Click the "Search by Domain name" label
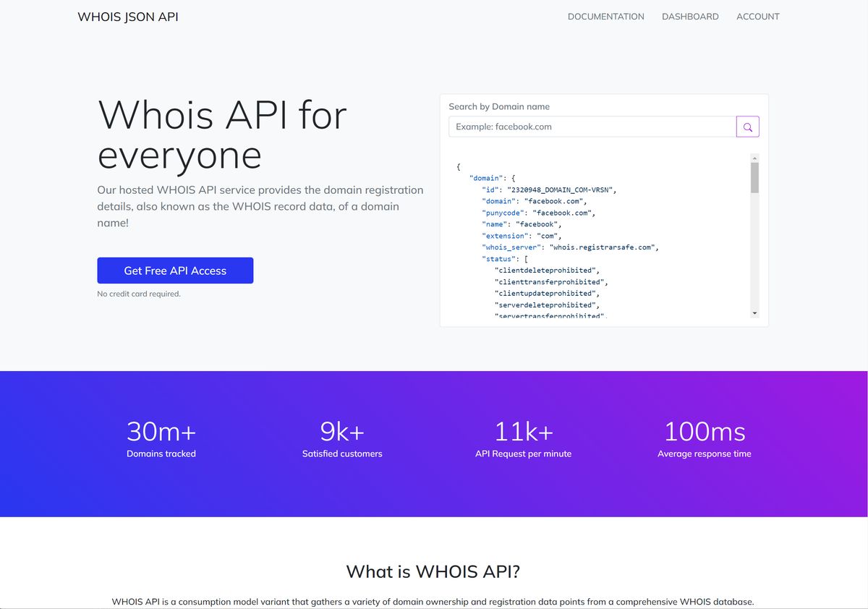Viewport: 868px width, 609px height. tap(499, 106)
